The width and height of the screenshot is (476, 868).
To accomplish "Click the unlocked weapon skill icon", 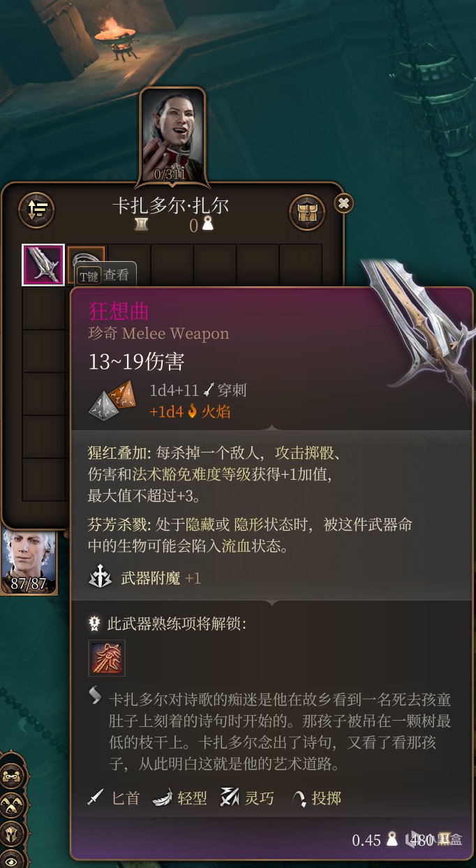I will coord(107,658).
